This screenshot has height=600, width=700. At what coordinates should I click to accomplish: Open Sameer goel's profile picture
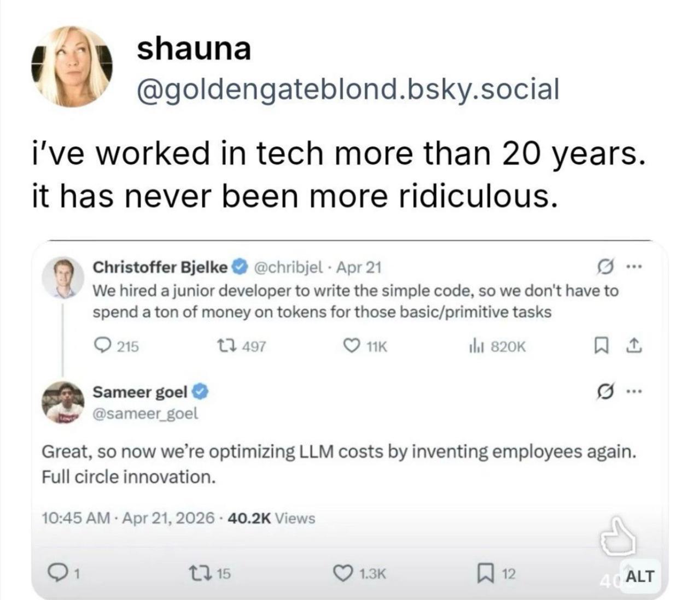coord(65,401)
